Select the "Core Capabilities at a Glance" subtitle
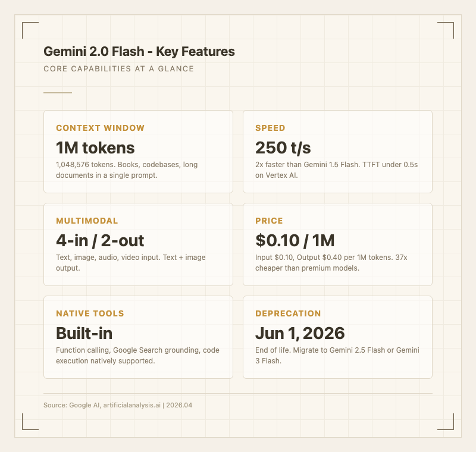 tap(118, 69)
